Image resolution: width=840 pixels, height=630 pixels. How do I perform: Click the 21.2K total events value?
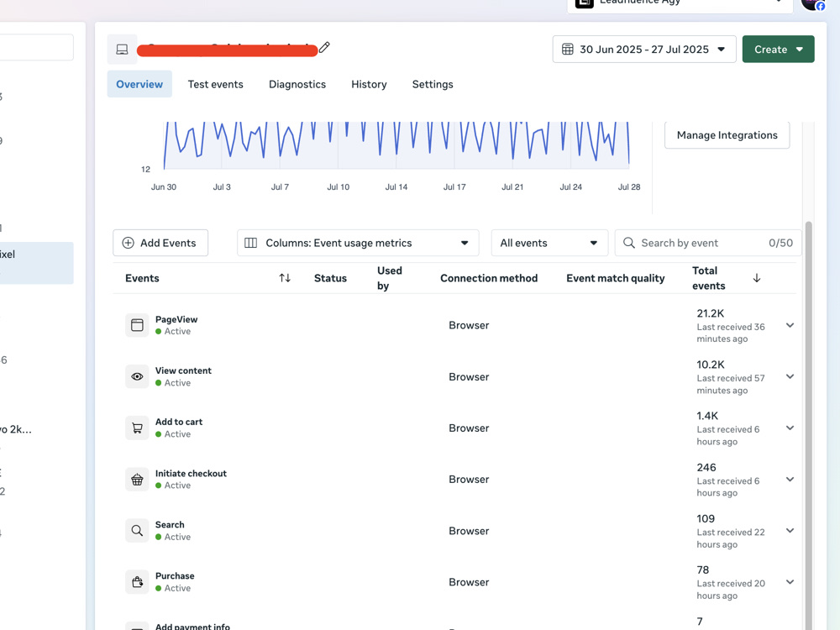coord(711,313)
